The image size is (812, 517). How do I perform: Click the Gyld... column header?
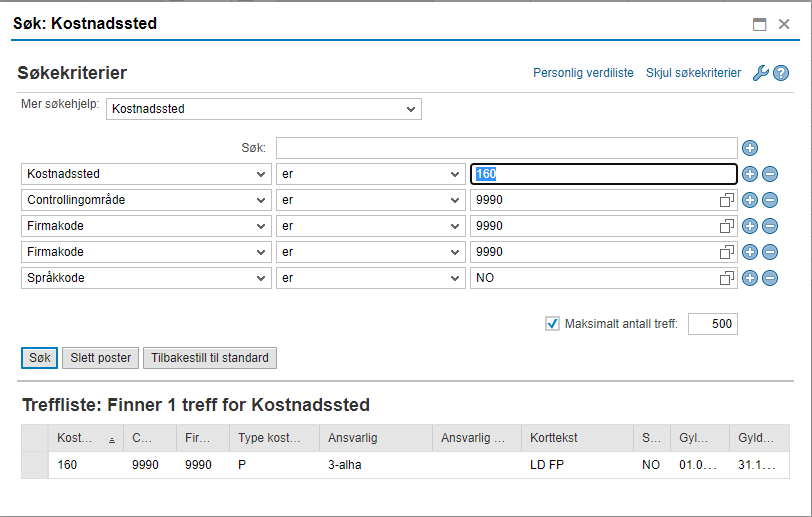[759, 438]
